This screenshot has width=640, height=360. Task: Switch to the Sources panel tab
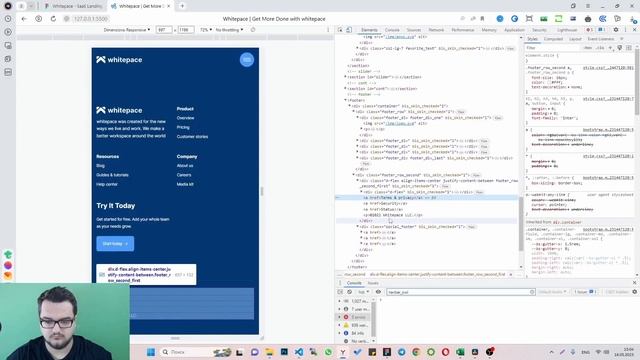[x=413, y=30]
